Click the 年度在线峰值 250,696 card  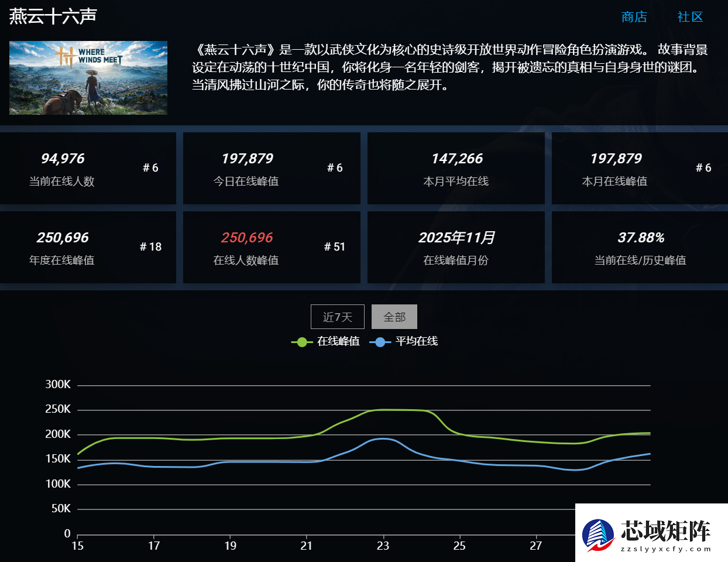88,248
